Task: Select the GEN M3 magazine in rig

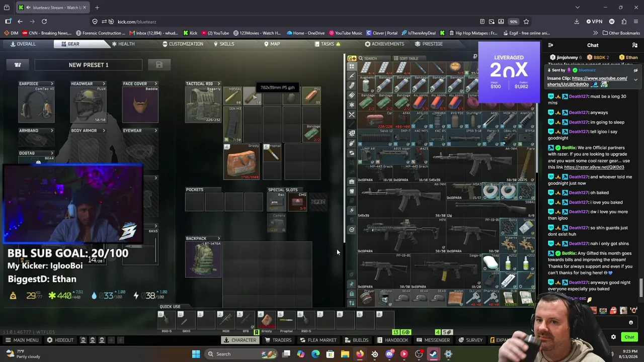Action: pos(232,124)
